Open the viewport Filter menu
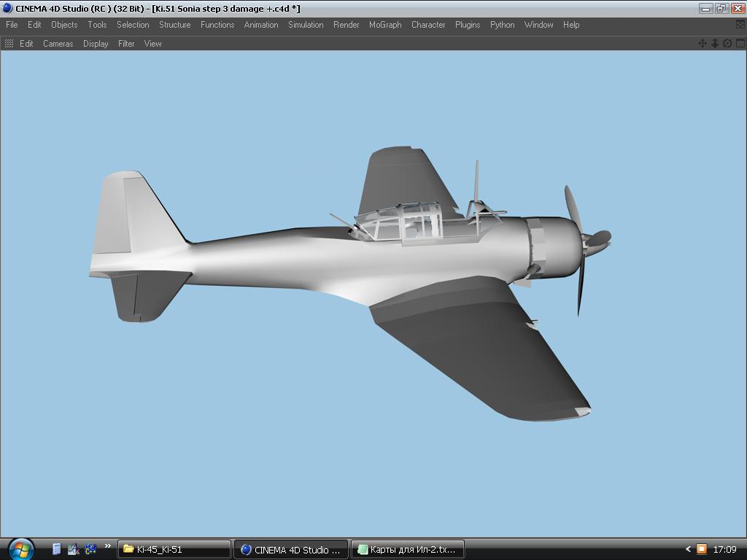Image resolution: width=747 pixels, height=560 pixels. tap(126, 44)
